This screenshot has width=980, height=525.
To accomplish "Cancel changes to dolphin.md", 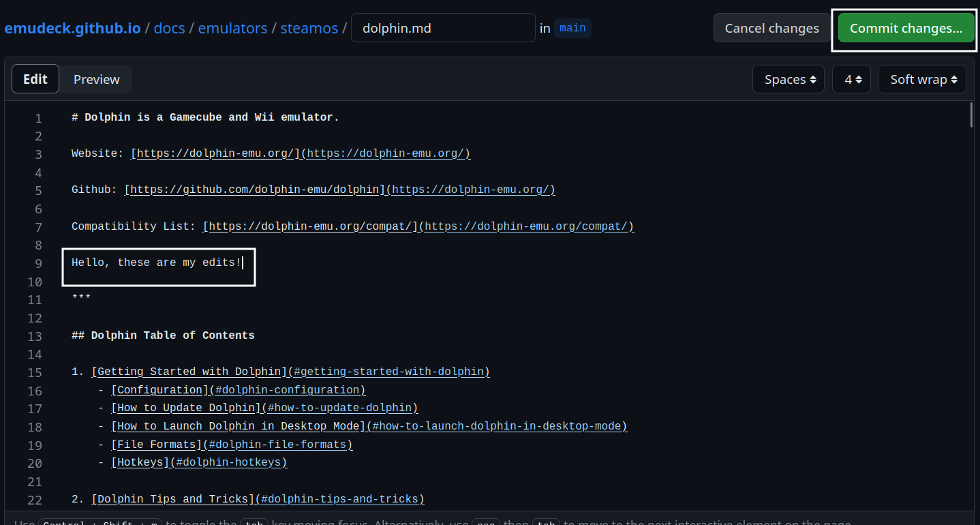I will point(771,28).
